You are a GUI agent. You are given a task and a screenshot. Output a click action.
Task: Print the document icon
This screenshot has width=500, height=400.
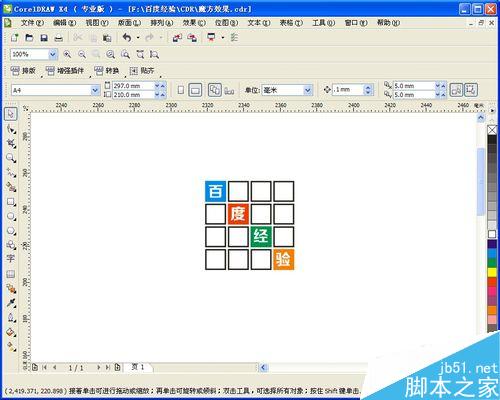click(x=59, y=38)
